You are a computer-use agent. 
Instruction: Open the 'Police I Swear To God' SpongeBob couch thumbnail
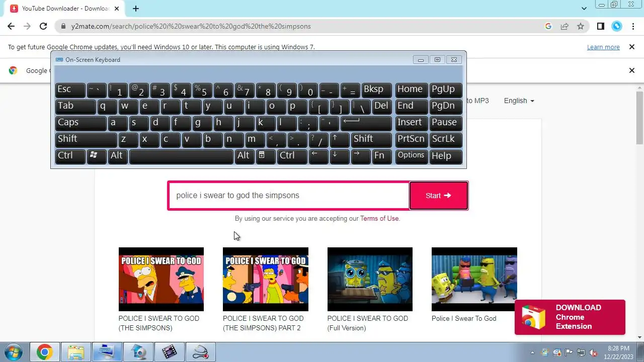click(474, 279)
